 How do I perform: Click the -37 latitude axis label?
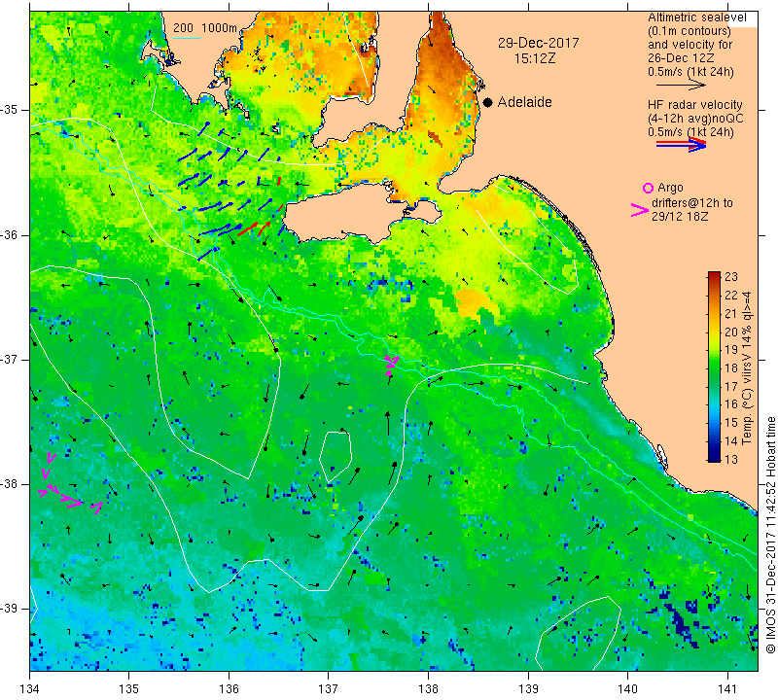click(x=9, y=359)
